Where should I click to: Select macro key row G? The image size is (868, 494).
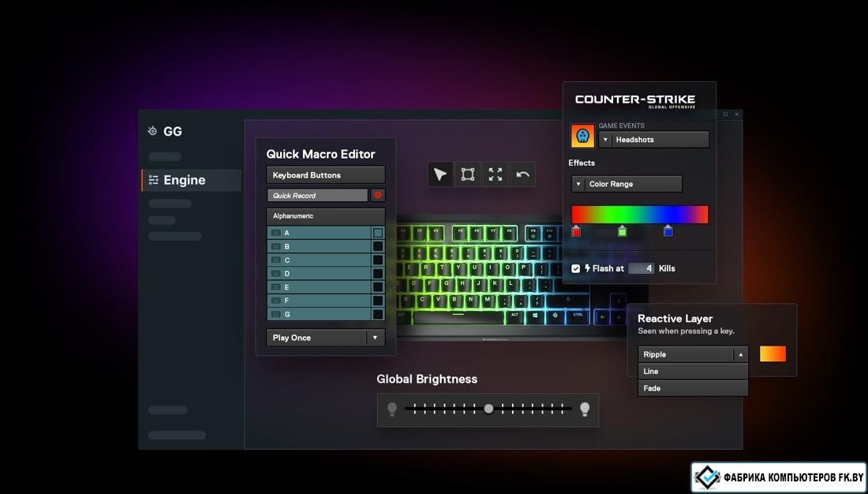coord(325,314)
